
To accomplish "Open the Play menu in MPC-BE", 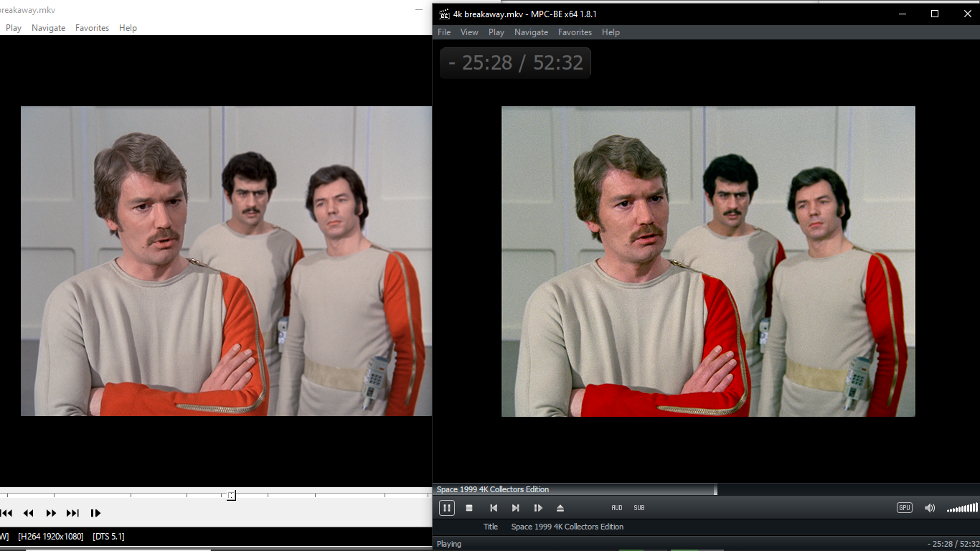I will pyautogui.click(x=496, y=32).
